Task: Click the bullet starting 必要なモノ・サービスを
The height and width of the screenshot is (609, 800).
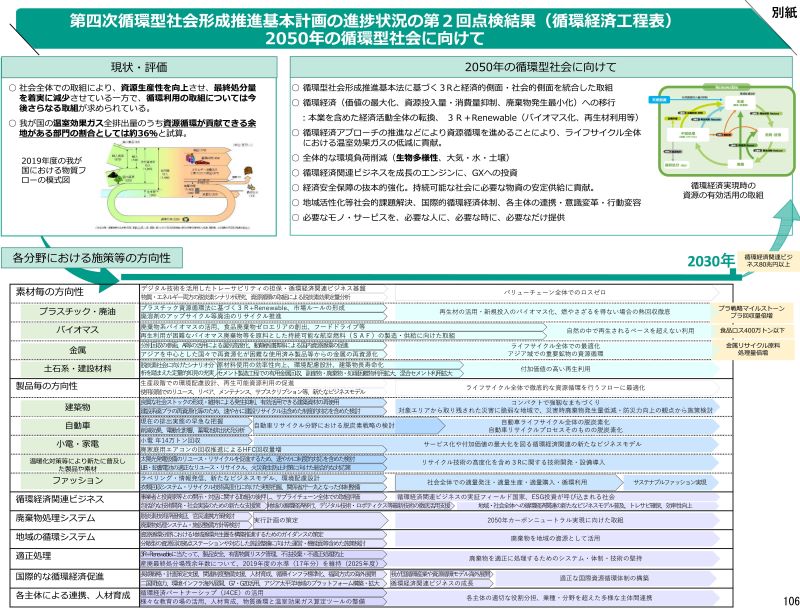Action: (429, 217)
